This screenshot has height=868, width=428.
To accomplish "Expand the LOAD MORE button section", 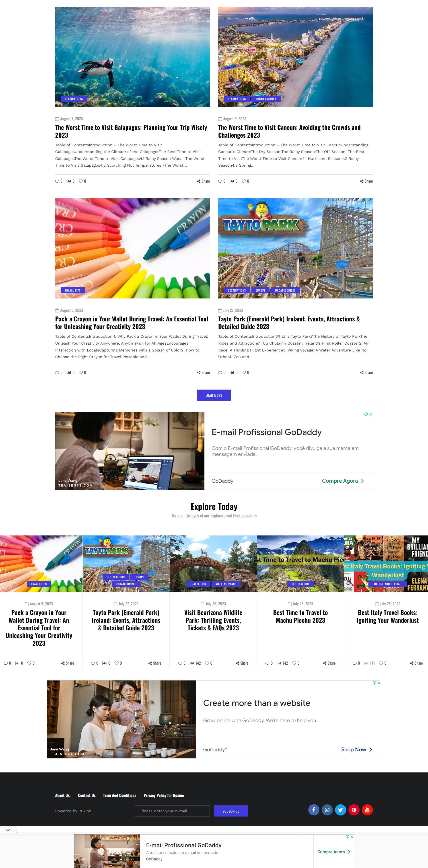I will point(214,395).
